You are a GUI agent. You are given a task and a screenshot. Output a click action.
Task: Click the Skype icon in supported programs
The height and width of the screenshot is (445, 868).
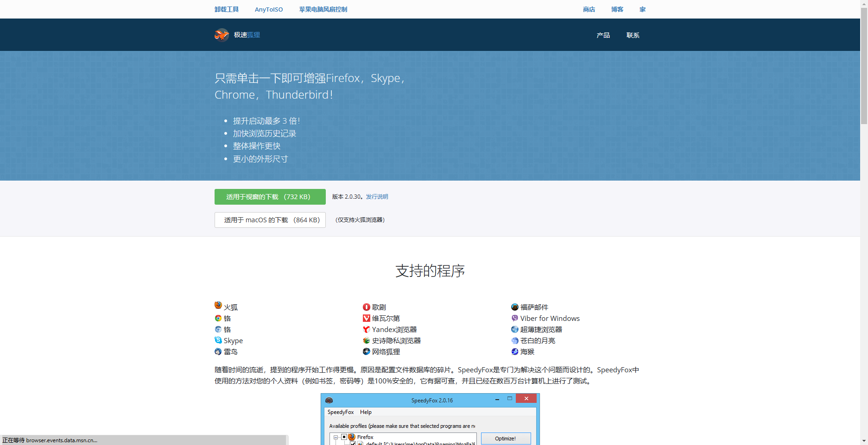coord(218,340)
